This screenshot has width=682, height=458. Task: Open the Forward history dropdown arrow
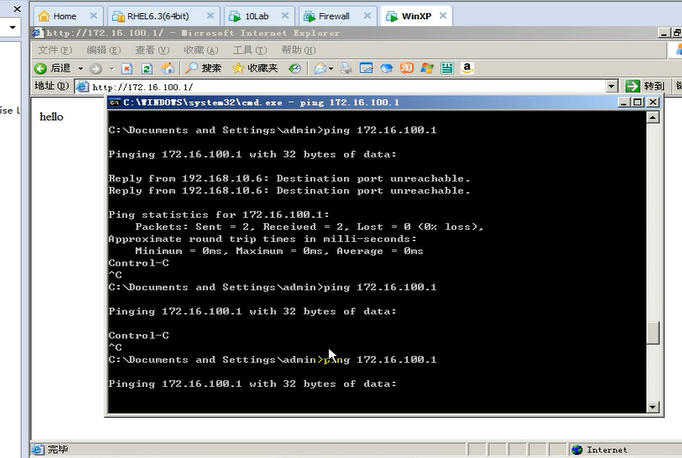[112, 69]
